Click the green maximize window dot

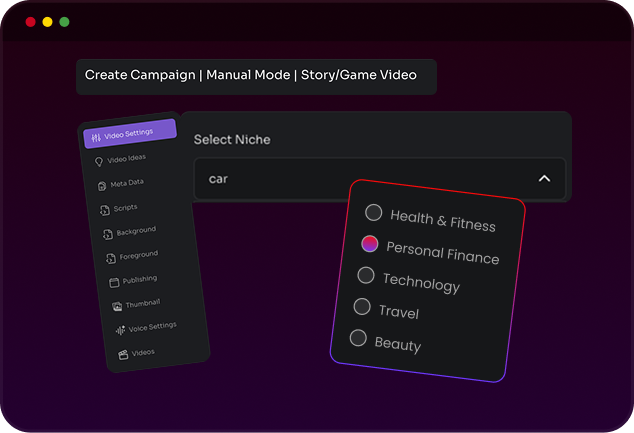tap(64, 22)
